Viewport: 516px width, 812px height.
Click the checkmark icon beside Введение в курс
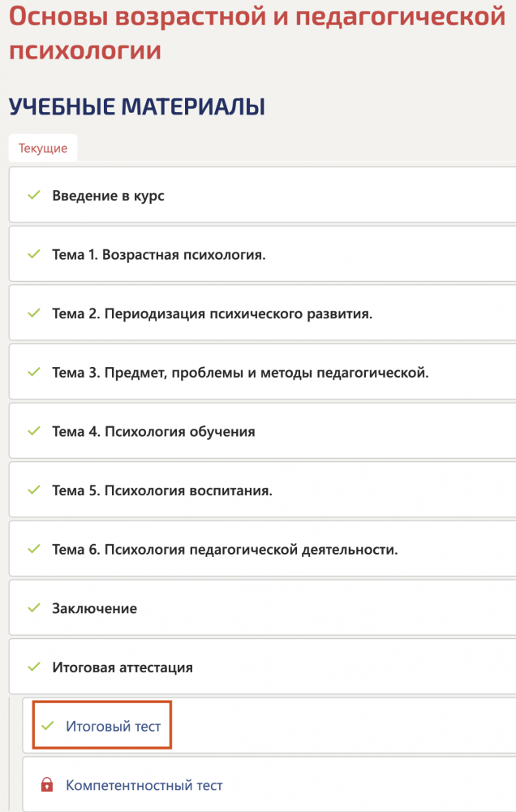pyautogui.click(x=33, y=196)
